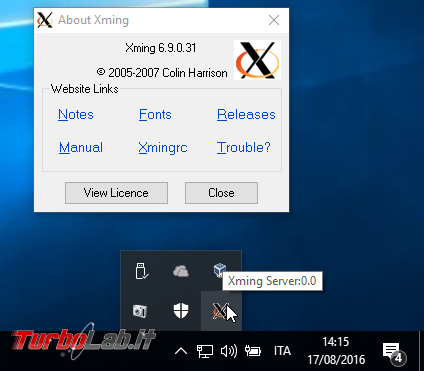Viewport: 424px width, 371px height.
Task: Open the clock showing 14:15
Action: point(336,351)
